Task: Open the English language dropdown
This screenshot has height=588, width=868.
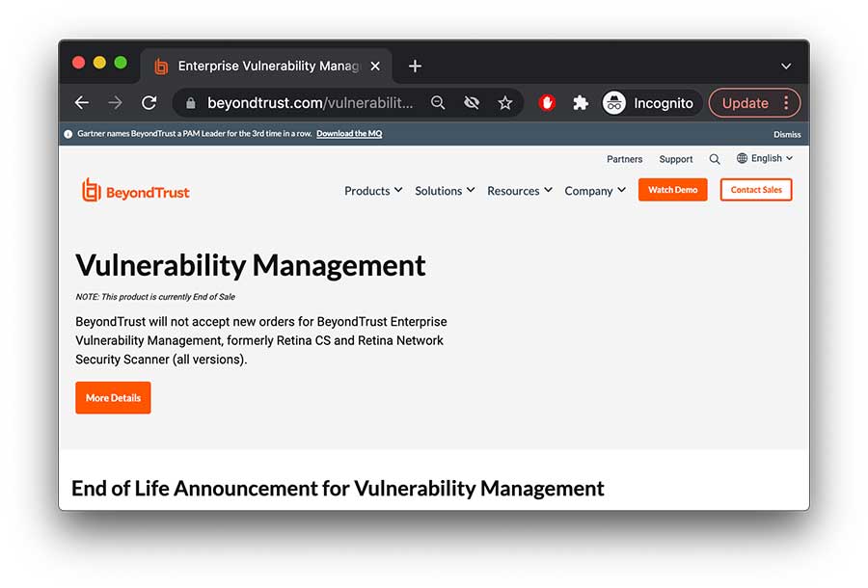Action: (765, 159)
